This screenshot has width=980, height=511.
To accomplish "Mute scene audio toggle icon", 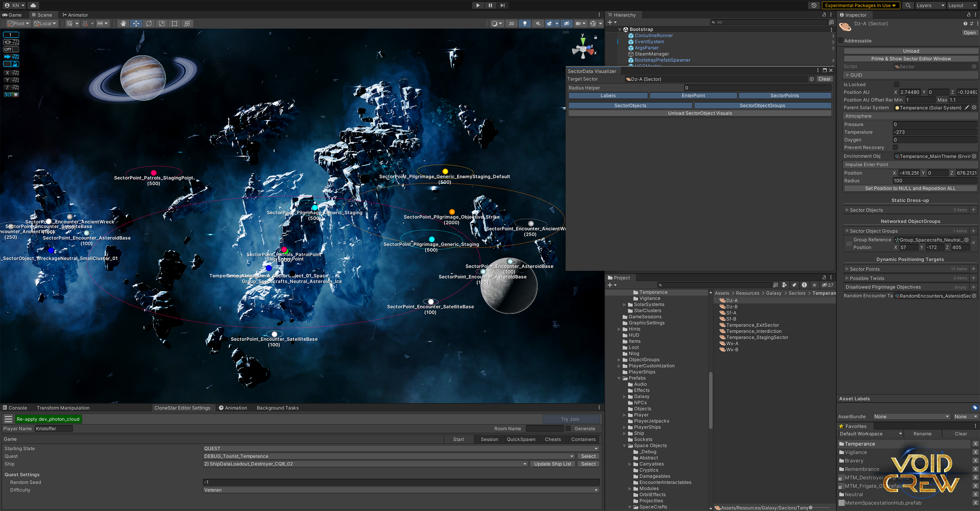I will click(x=538, y=24).
